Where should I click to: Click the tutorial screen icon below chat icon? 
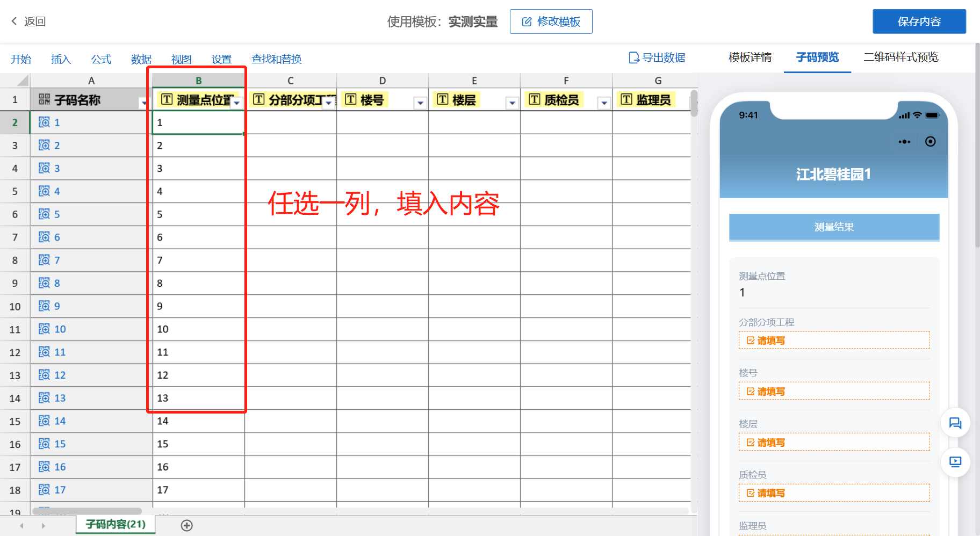955,462
